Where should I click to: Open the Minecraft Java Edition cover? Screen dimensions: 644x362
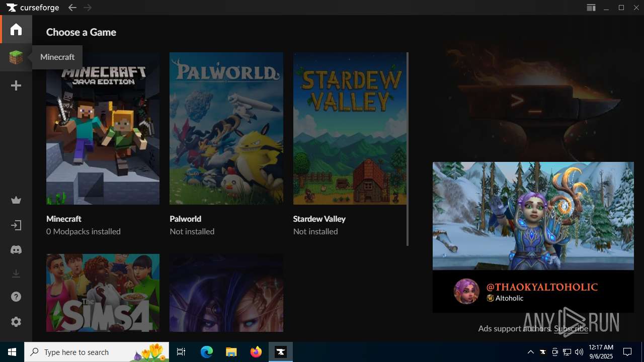coord(103,129)
